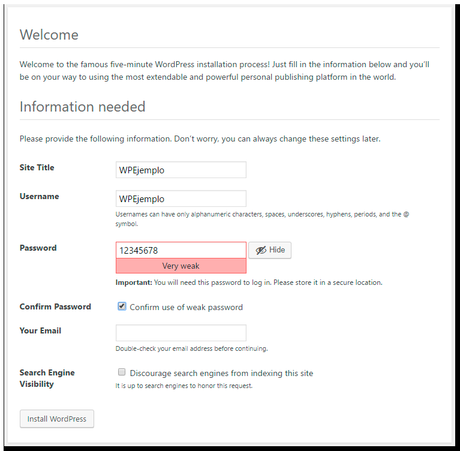Enable Discourage search engines checkbox
This screenshot has width=460, height=451.
coord(122,372)
